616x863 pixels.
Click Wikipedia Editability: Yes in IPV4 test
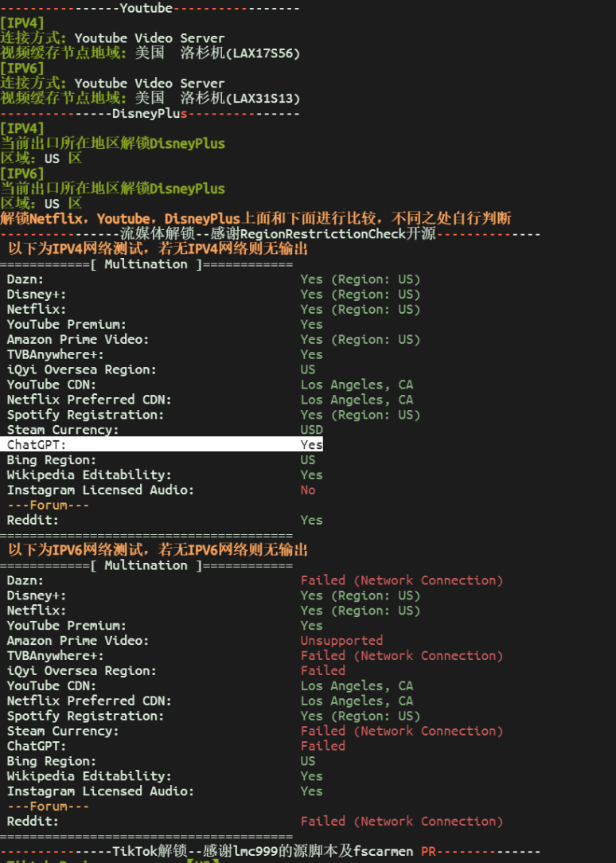(165, 474)
